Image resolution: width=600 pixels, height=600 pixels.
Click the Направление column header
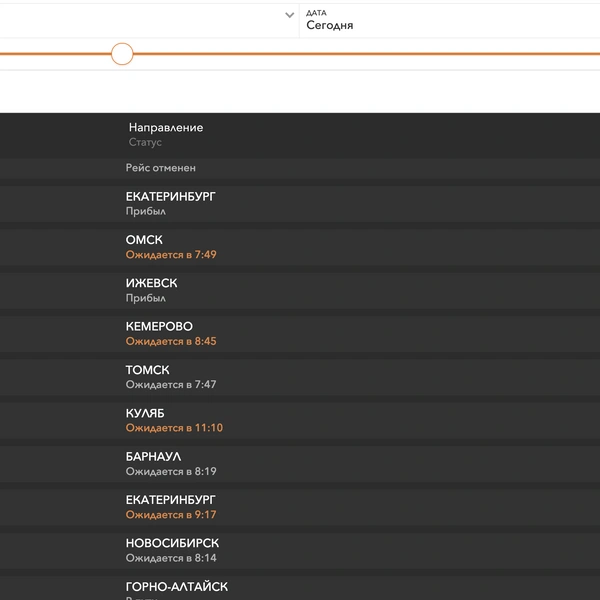click(x=166, y=127)
